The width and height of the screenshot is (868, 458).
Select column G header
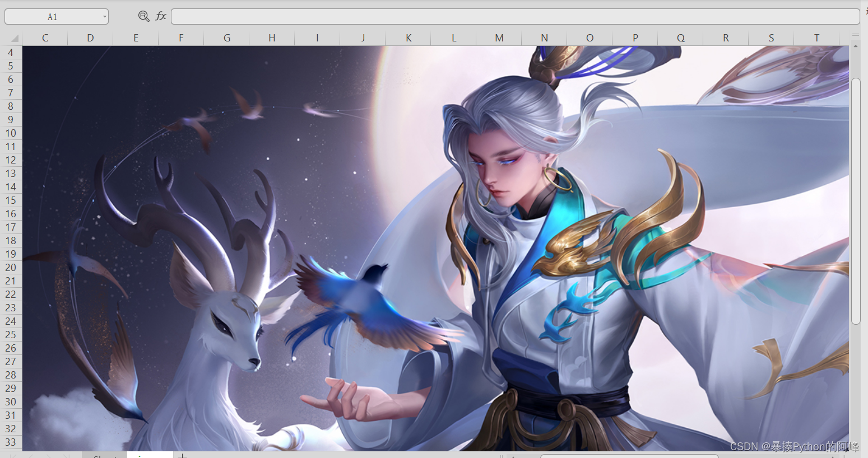[226, 38]
